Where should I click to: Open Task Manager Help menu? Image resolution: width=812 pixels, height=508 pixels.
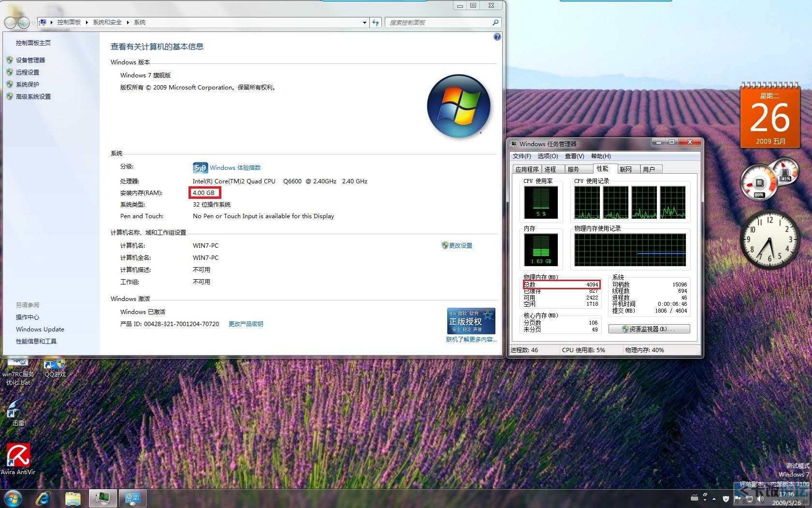click(x=600, y=156)
